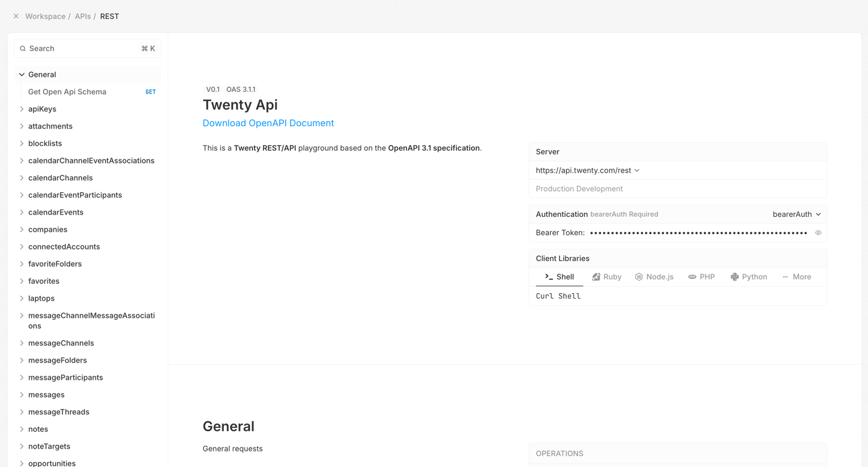
Task: Go to Workspace in the breadcrumb
Action: point(45,16)
